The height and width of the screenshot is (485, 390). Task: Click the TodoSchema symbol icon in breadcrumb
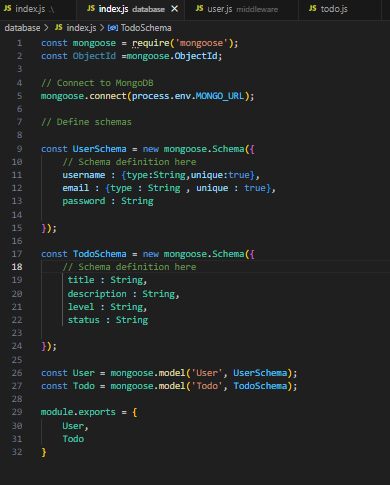click(x=113, y=28)
